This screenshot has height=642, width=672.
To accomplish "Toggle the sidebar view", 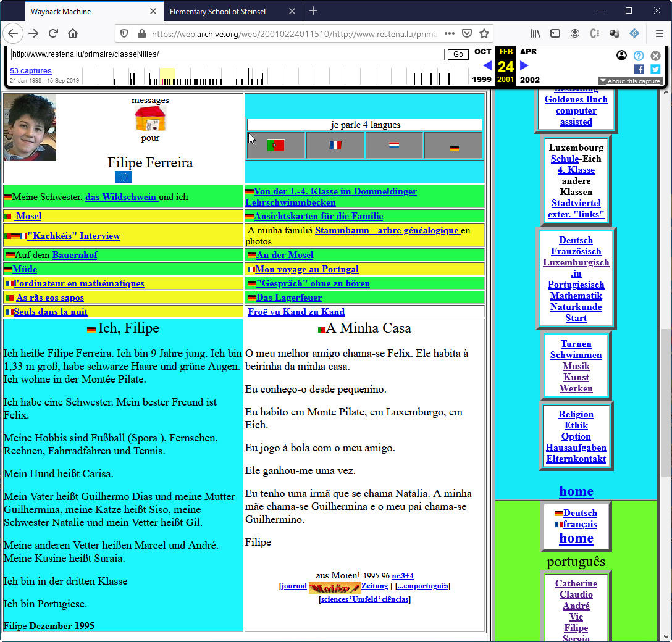I will (555, 33).
